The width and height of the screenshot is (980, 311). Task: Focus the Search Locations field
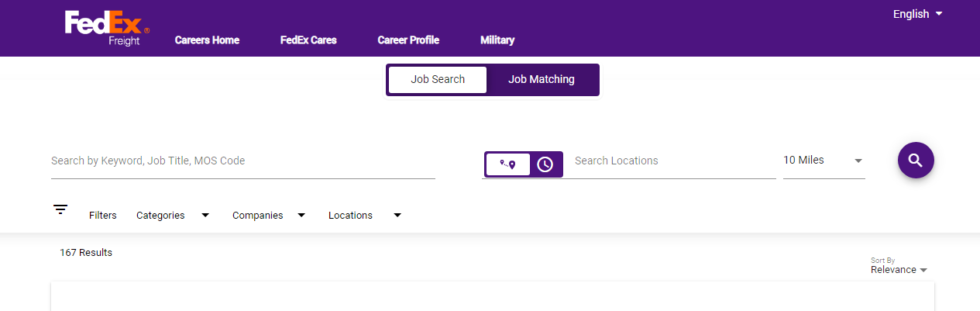click(674, 161)
